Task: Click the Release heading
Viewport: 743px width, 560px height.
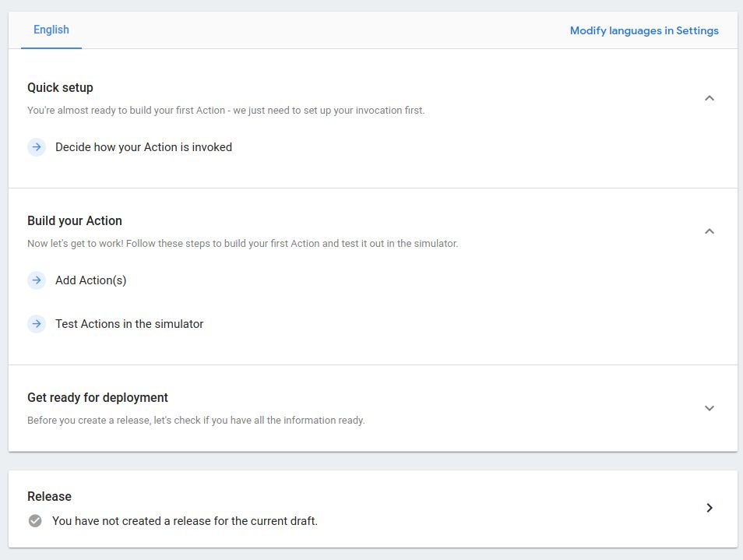Action: point(49,496)
